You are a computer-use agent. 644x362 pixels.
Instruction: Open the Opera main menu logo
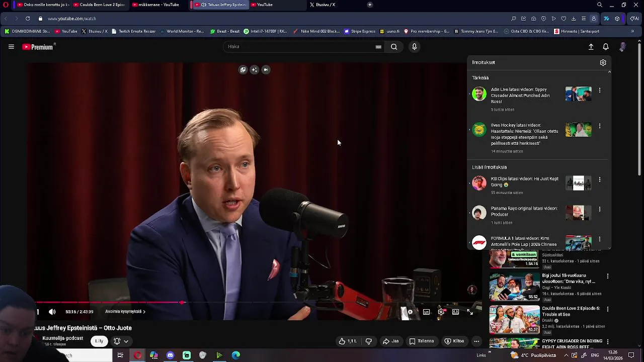coord(6,5)
